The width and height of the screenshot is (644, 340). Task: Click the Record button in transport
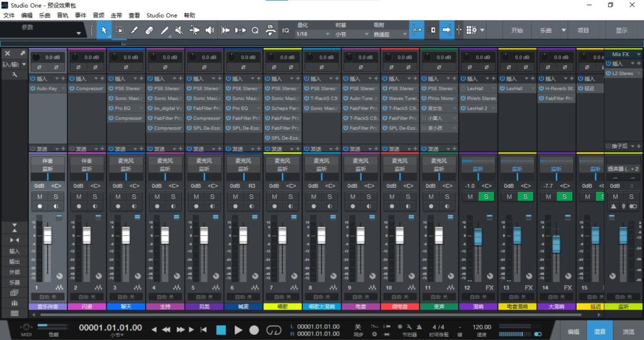coord(254,329)
